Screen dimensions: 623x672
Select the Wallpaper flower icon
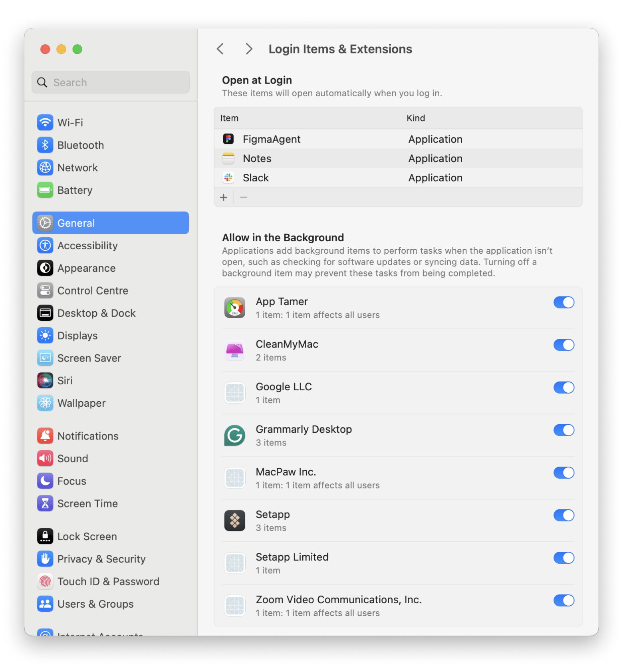coord(45,403)
